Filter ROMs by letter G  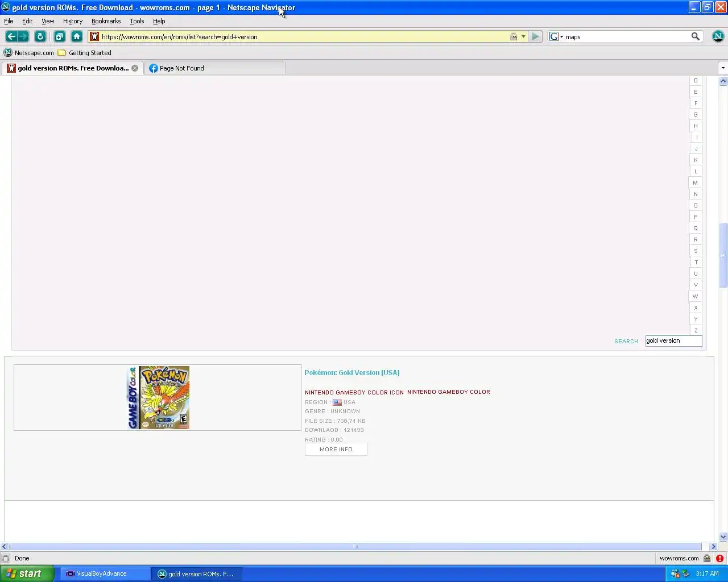pos(696,115)
